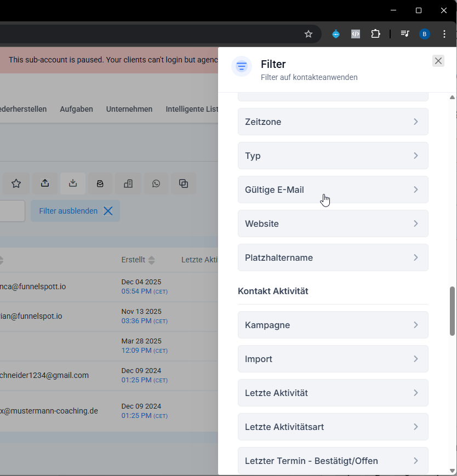
Task: Expand the Gültige E-Mail filter
Action: coord(333,190)
